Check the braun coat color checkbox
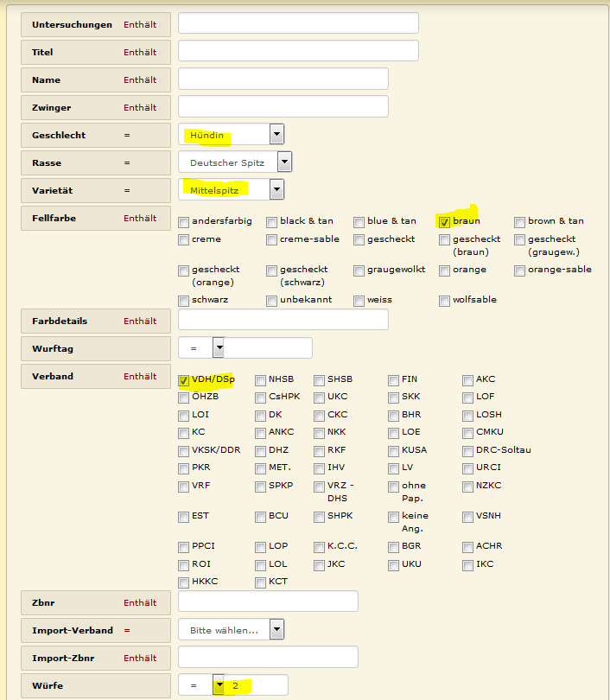The height and width of the screenshot is (700, 610). point(445,222)
